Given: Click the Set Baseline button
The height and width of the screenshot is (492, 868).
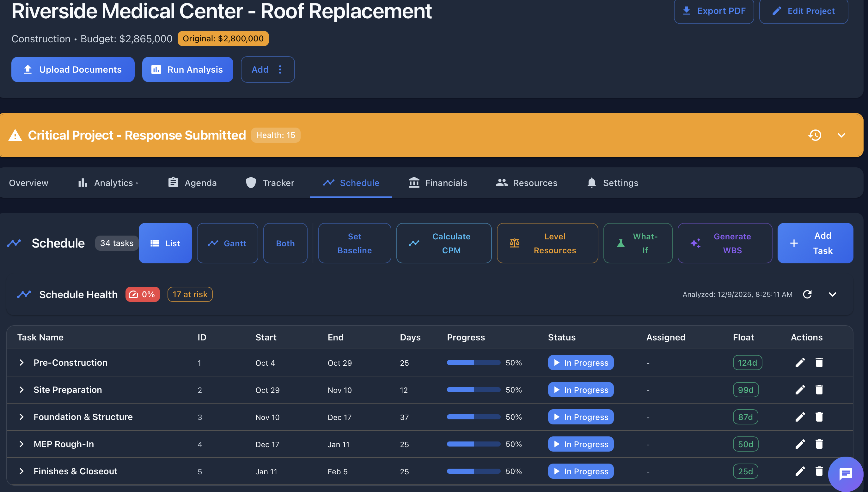Looking at the screenshot, I should (x=354, y=243).
